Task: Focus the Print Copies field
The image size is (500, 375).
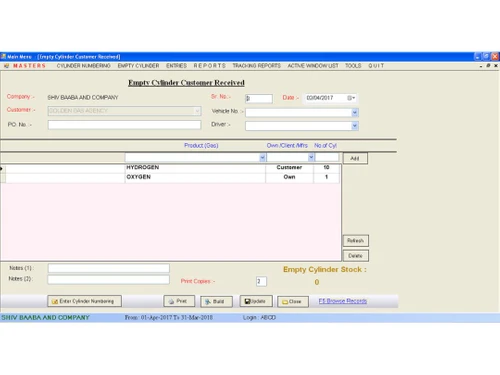Action: click(261, 281)
